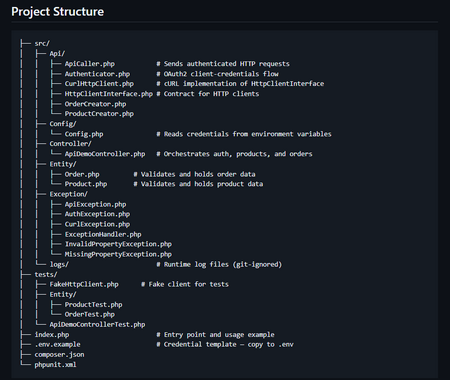
Task: Select 'ApiException.php' file name
Action: [x=95, y=204]
